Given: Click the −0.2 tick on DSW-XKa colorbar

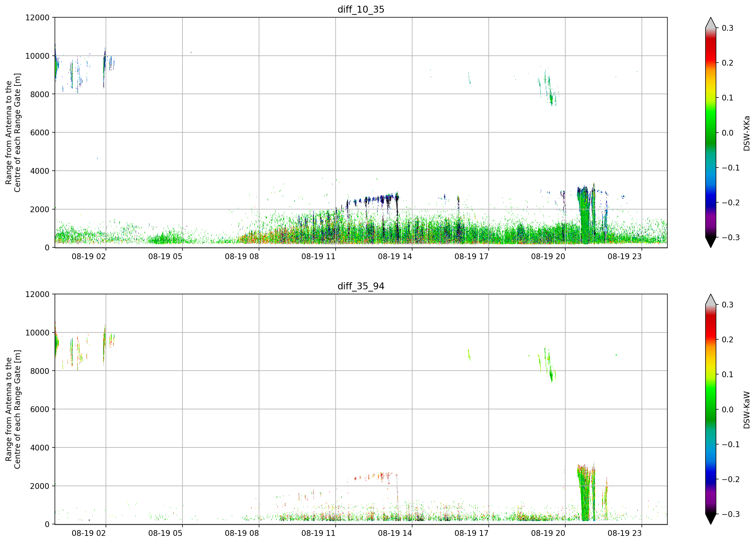Looking at the screenshot, I should click(731, 203).
